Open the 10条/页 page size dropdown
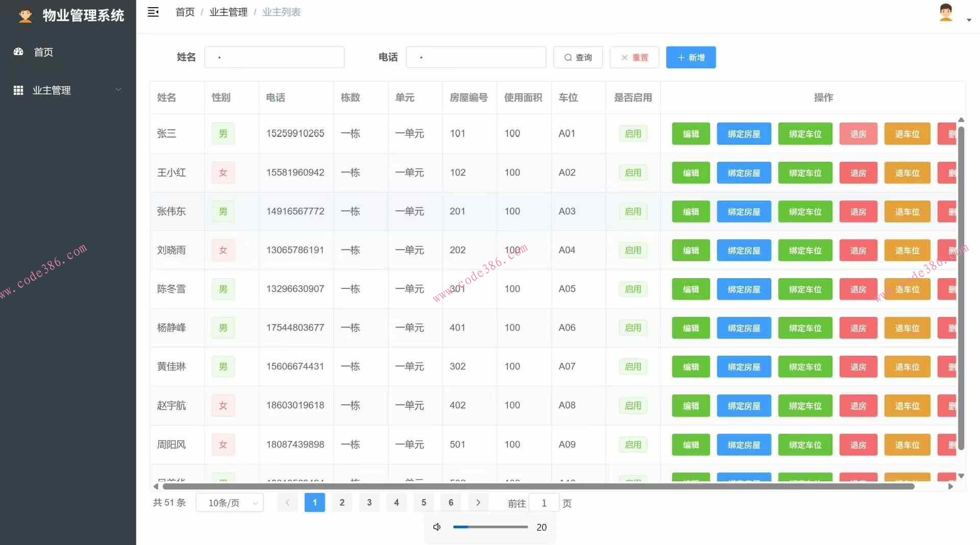The height and width of the screenshot is (545, 980). point(229,503)
